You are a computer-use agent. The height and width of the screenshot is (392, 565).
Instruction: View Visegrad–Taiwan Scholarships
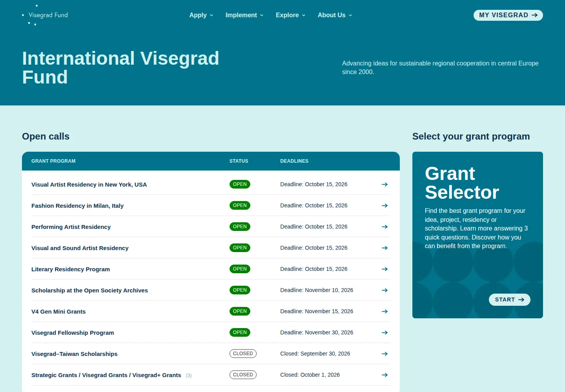click(x=75, y=354)
